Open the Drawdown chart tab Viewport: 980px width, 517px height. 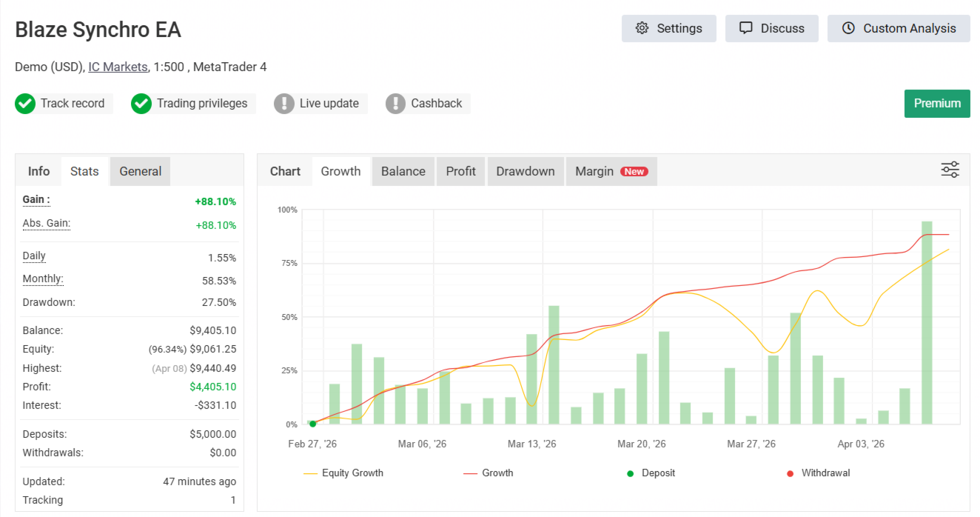(x=526, y=171)
